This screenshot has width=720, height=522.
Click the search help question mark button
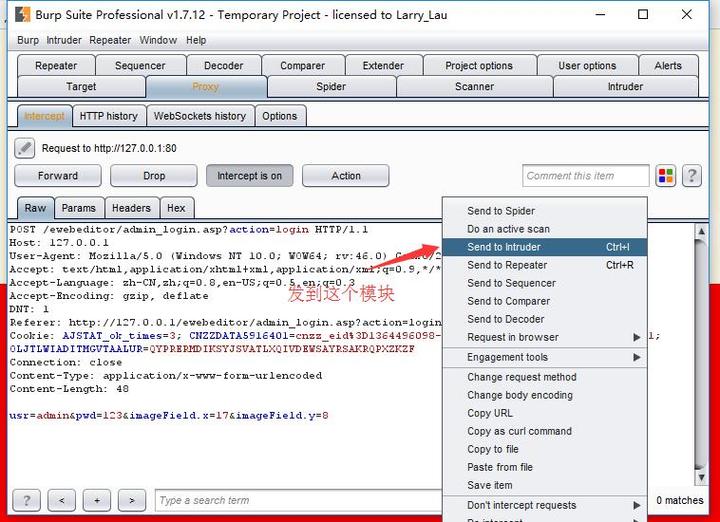coord(27,500)
